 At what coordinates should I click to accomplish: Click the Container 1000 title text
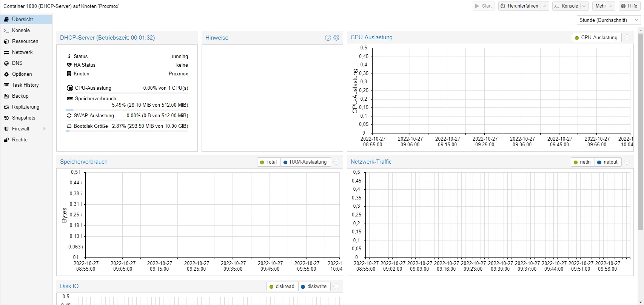(x=62, y=6)
